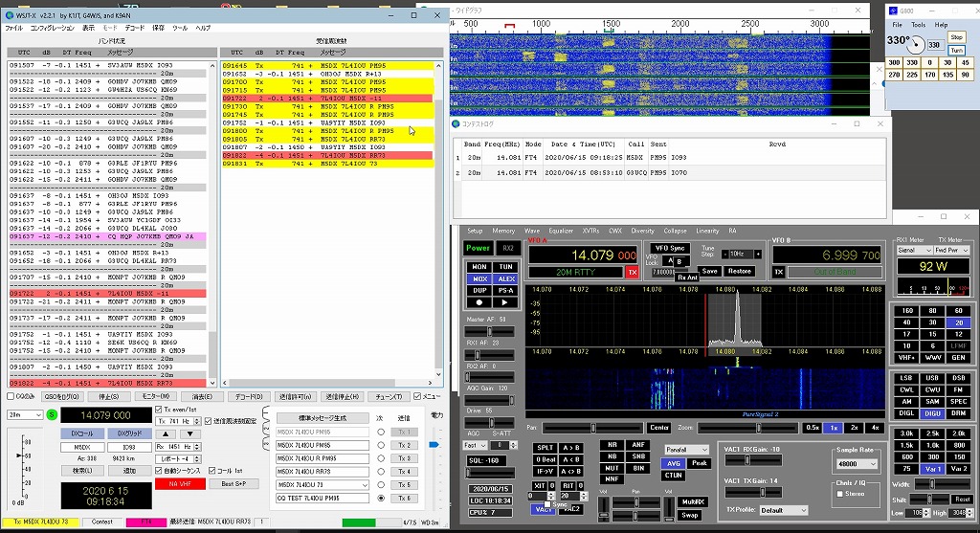The image size is (980, 533).
Task: Click the Rx frequency down arrow button
Action: coord(197,449)
